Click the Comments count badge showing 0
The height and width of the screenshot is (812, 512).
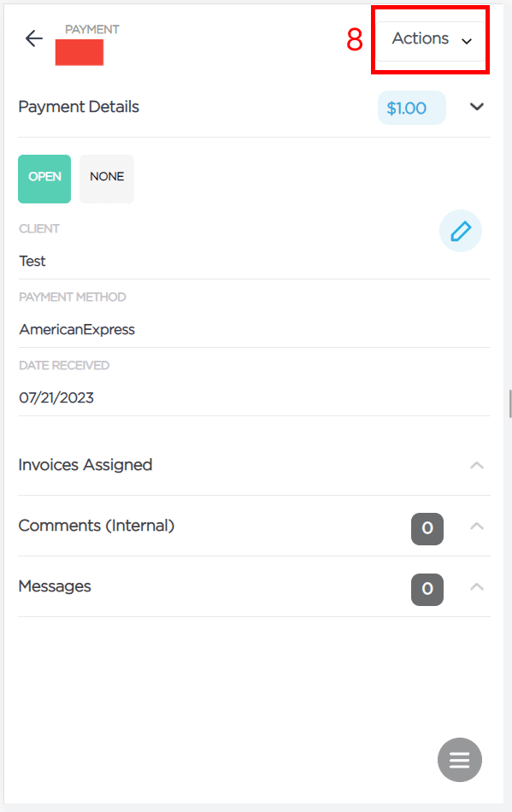(427, 529)
